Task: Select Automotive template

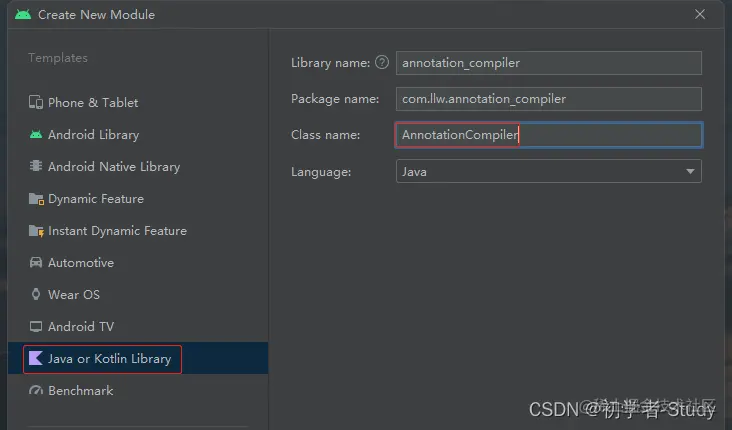Action: point(138,262)
